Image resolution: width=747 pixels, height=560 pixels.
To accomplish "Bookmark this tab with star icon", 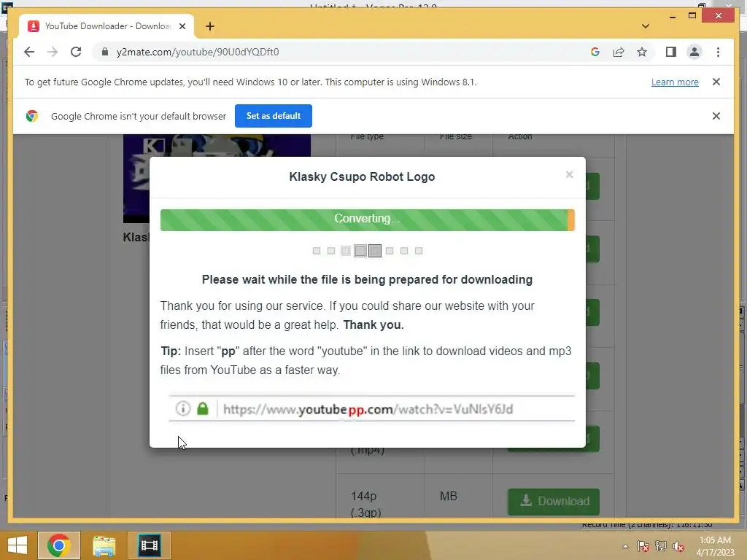I will pos(642,52).
